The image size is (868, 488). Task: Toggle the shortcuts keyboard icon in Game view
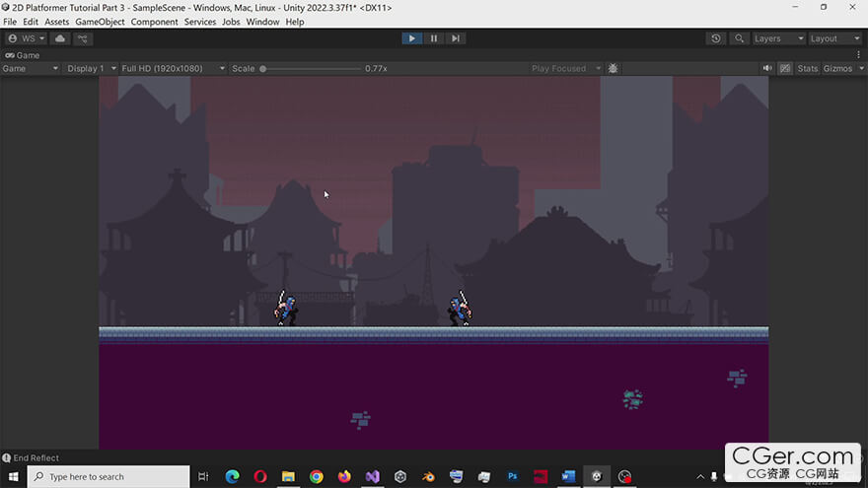pyautogui.click(x=785, y=69)
